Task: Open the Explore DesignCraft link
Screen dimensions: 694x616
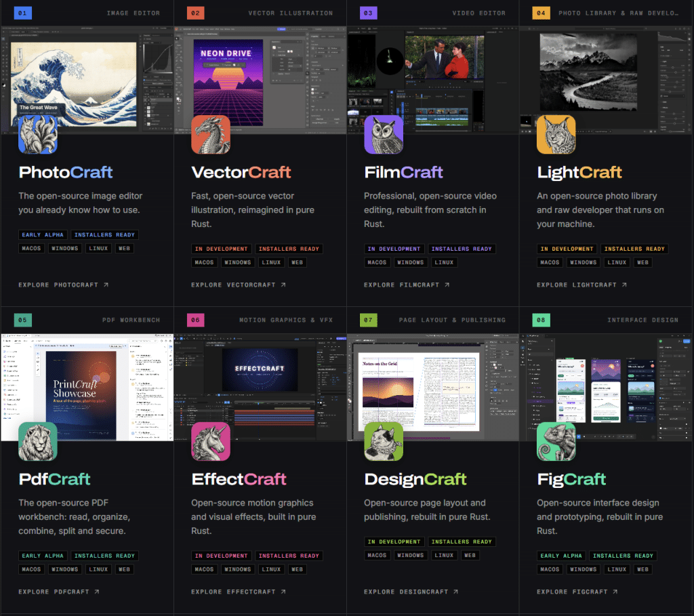Action: pos(411,592)
